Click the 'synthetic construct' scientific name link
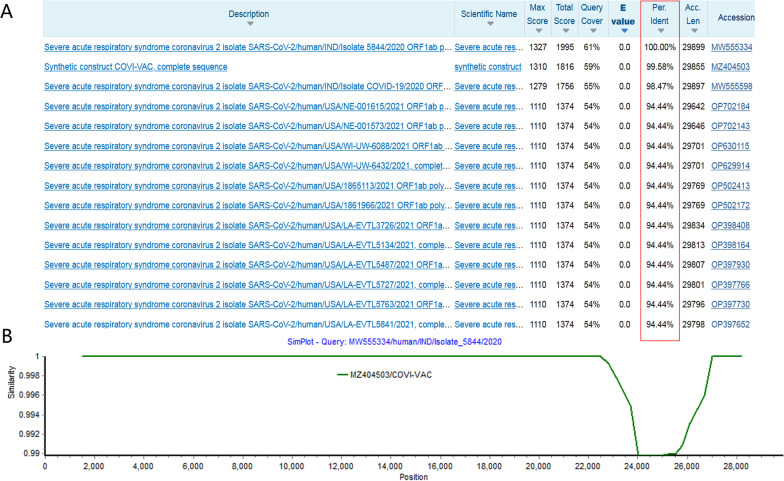This screenshot has height=481, width=784. point(486,67)
